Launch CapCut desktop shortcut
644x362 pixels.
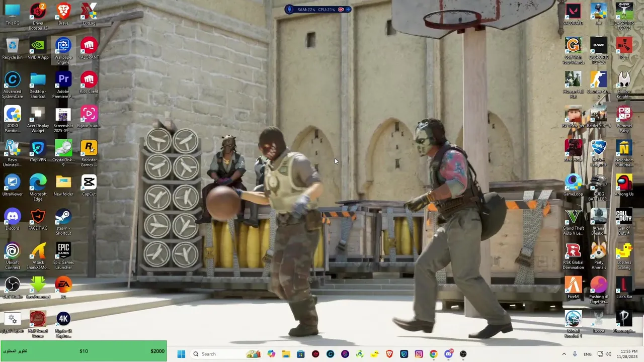coord(89,185)
